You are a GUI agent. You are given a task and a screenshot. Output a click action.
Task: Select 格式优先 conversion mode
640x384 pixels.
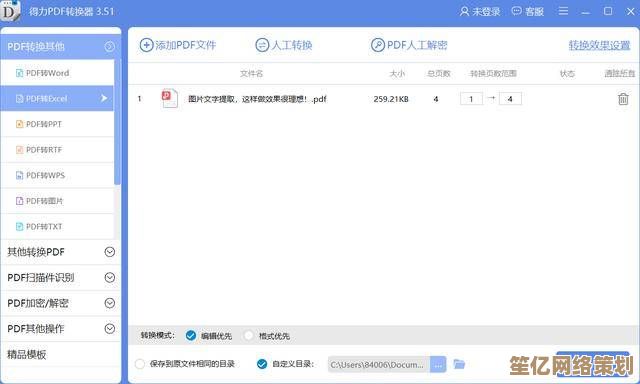point(249,335)
